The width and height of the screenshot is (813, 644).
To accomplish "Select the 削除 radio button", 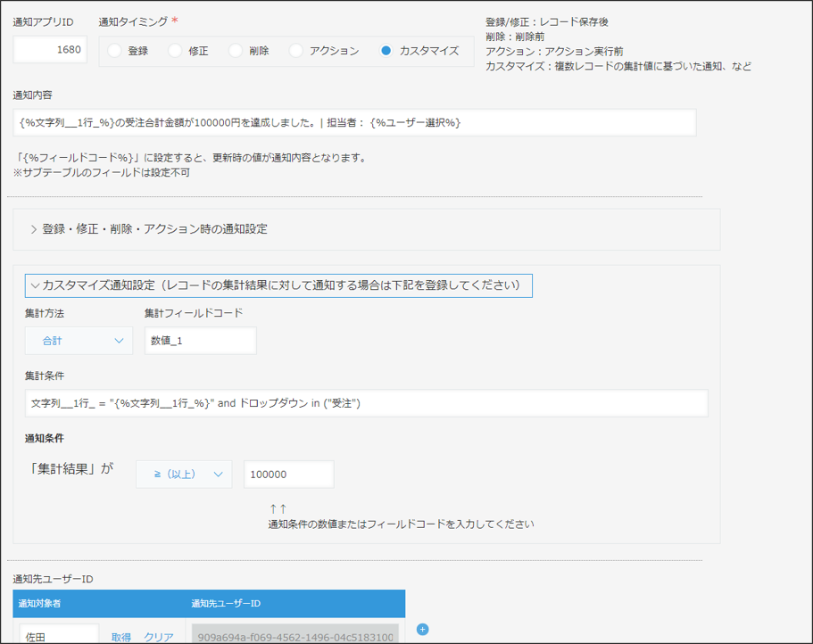I will (236, 51).
